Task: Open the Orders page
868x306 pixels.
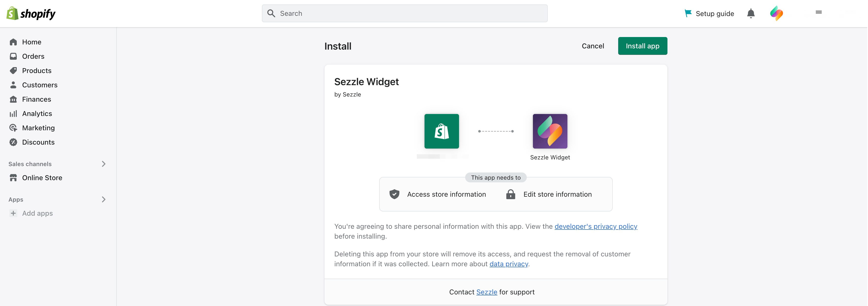Action: pyautogui.click(x=33, y=56)
